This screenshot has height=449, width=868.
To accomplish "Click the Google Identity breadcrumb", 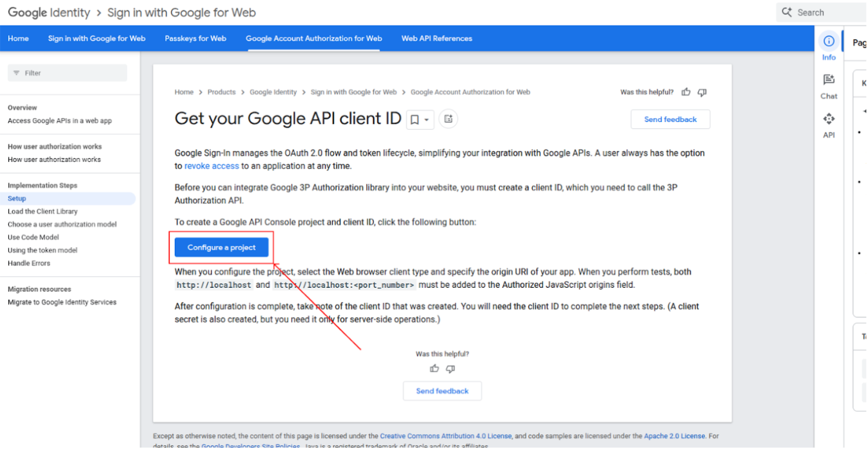I will click(273, 92).
